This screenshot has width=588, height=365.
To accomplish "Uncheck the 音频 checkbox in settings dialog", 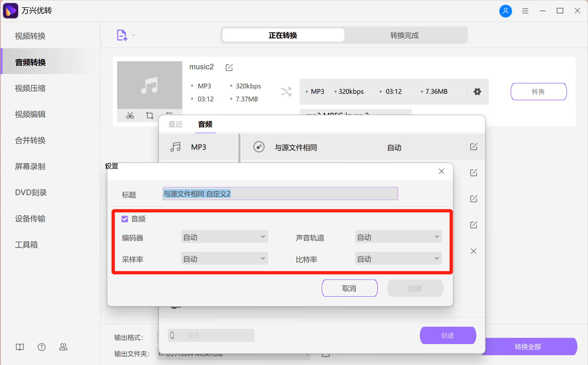I will click(124, 219).
